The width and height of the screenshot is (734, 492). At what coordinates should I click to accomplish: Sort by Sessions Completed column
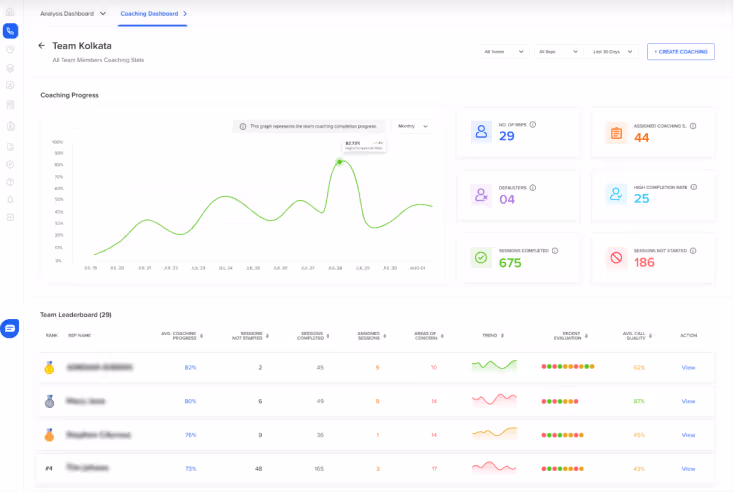pyautogui.click(x=328, y=336)
